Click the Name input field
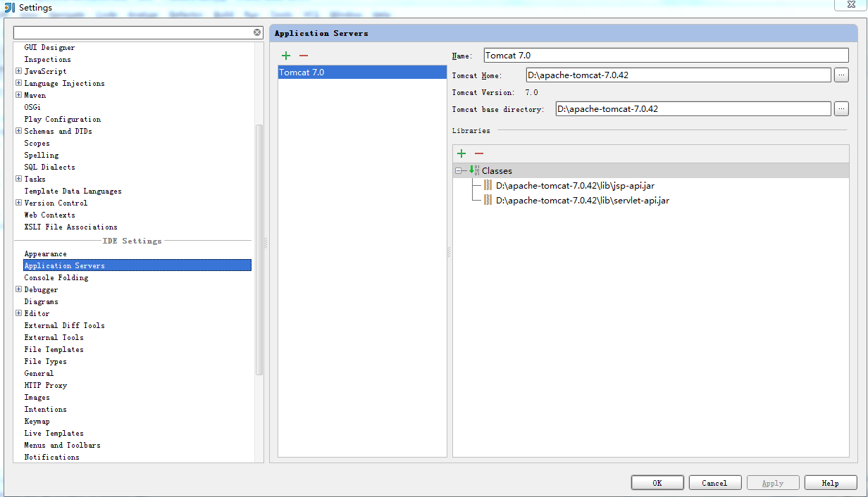 pos(666,55)
